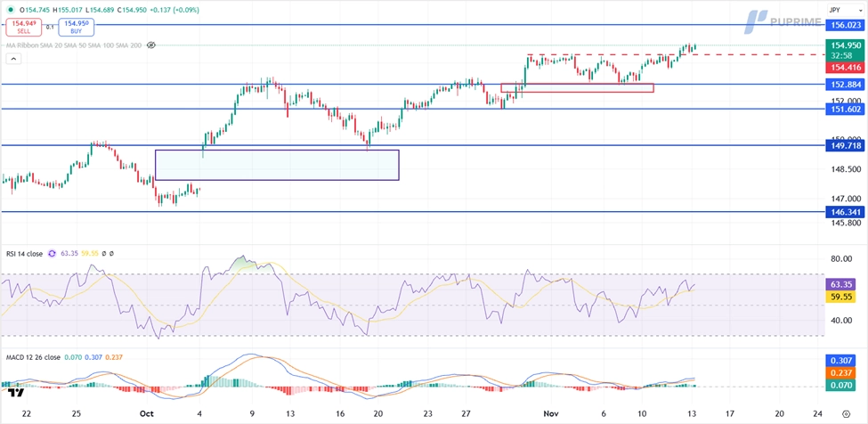Collapse the indicator legend with the chevron
The image size is (868, 424).
click(x=13, y=59)
